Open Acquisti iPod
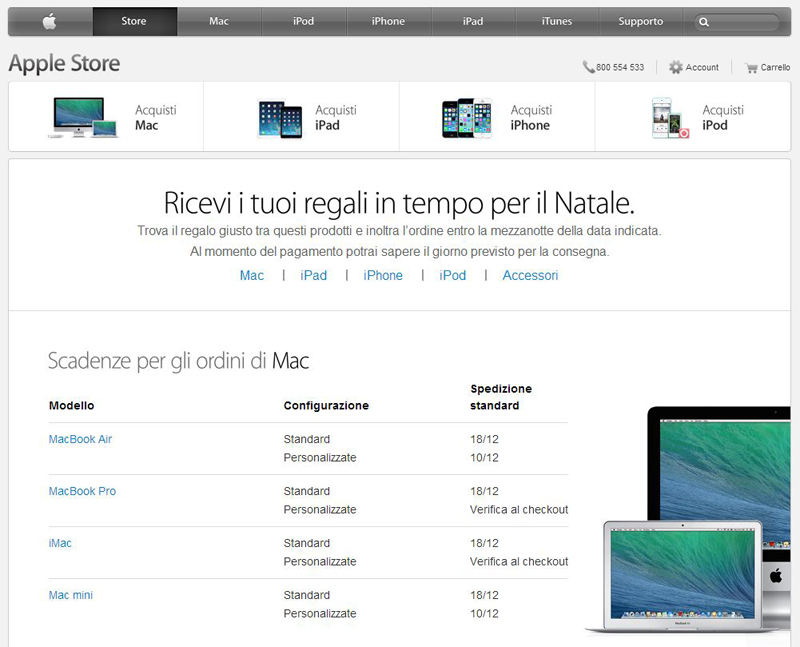The width and height of the screenshot is (800, 647). coord(723,117)
